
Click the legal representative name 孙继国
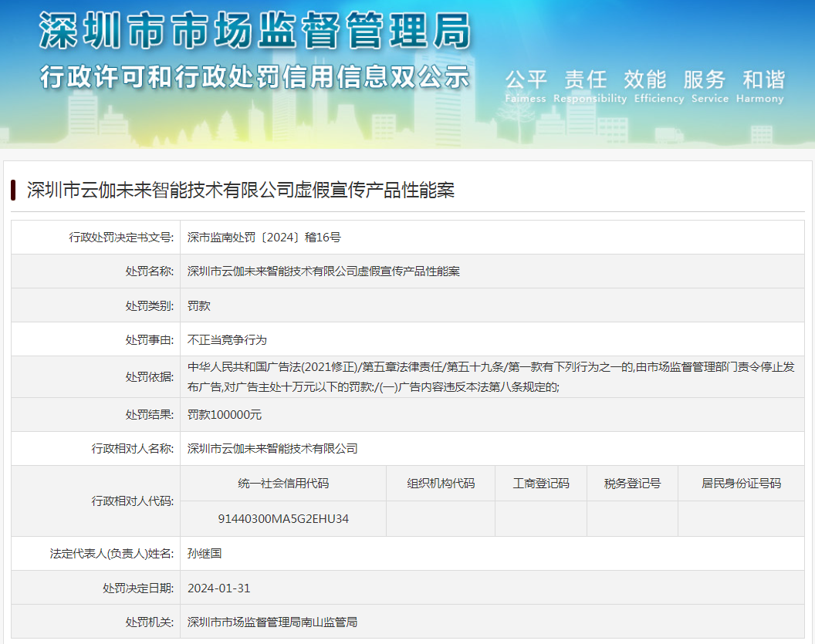pyautogui.click(x=205, y=554)
